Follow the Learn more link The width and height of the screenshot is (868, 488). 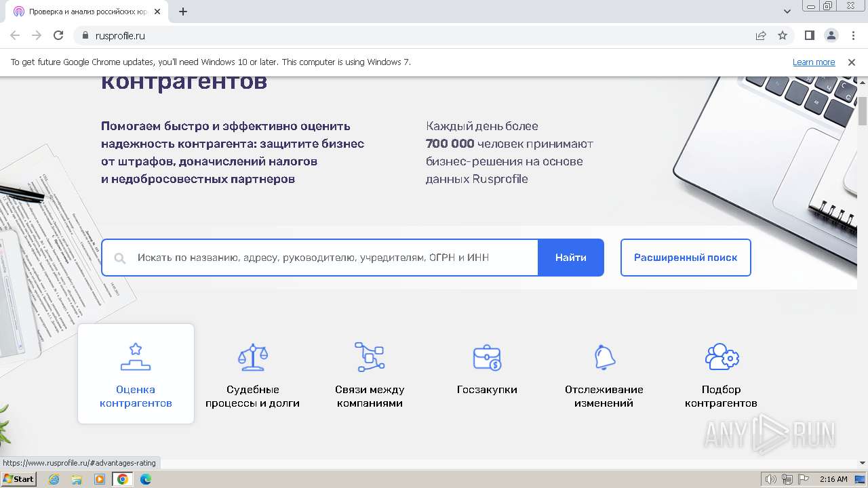pos(814,62)
